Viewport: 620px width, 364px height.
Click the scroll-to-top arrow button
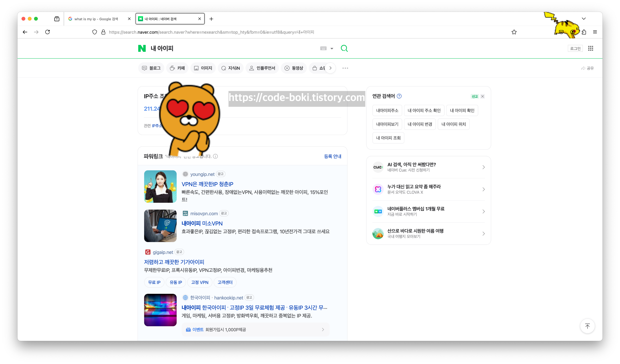(x=587, y=326)
